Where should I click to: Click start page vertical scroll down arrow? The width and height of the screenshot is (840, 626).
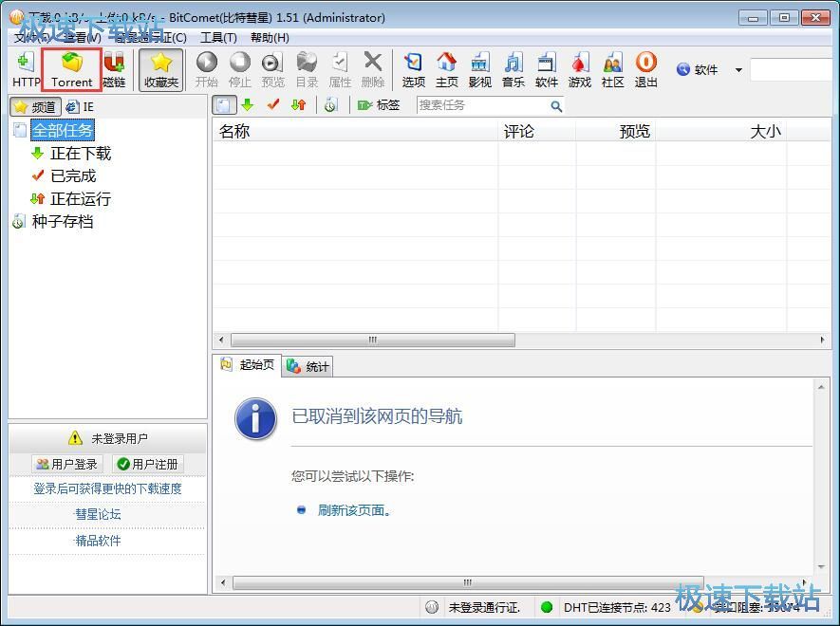[x=821, y=566]
